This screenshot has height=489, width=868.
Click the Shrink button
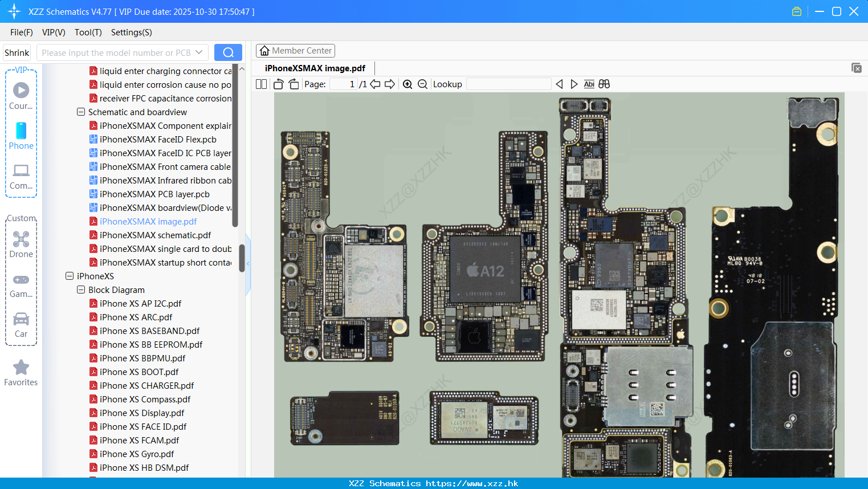coord(17,52)
